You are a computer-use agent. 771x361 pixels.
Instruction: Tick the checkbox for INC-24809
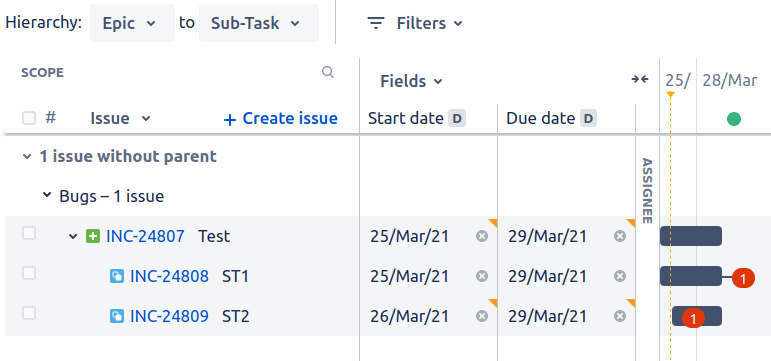click(29, 313)
